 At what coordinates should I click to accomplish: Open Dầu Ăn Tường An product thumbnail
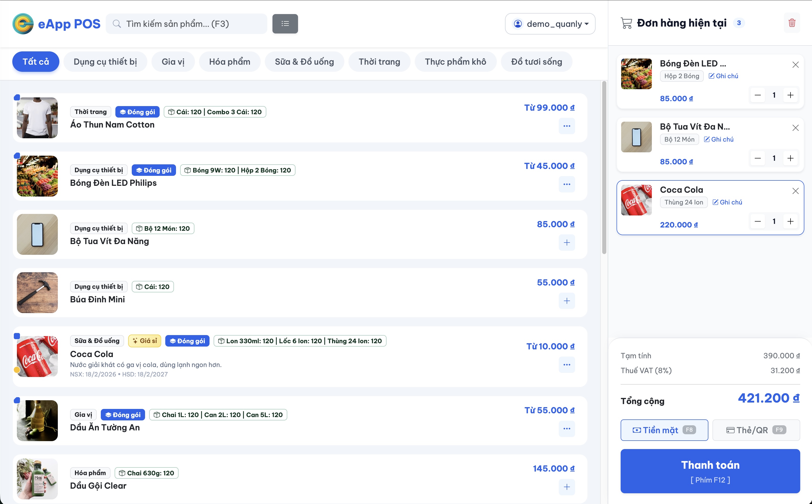pos(37,421)
